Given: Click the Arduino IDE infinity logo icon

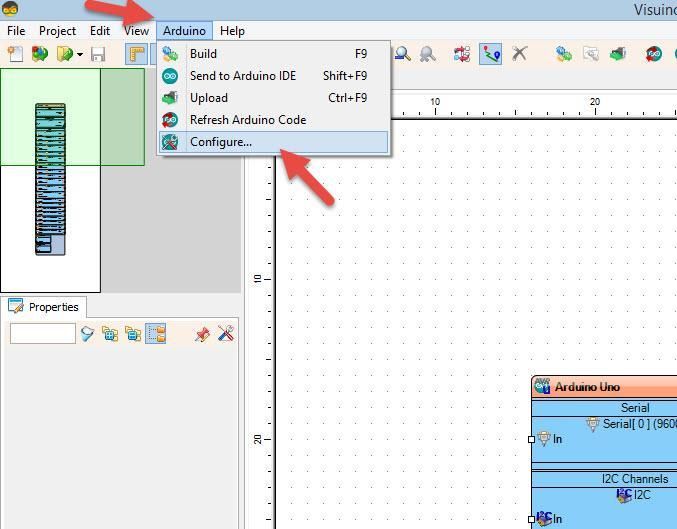Looking at the screenshot, I should [170, 76].
